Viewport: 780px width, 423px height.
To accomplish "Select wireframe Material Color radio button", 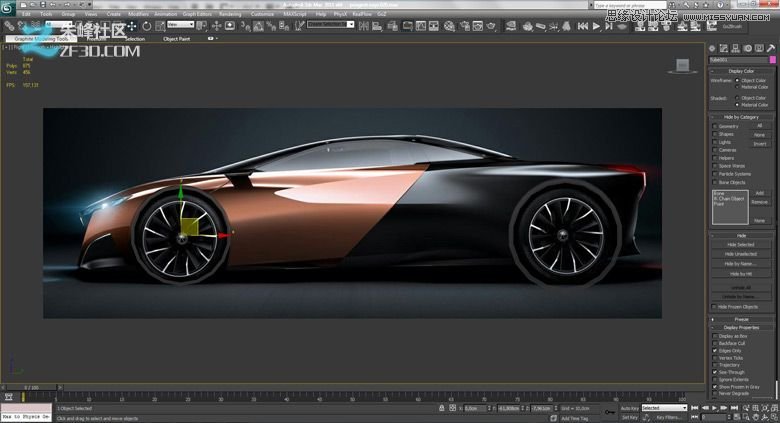I will point(736,87).
